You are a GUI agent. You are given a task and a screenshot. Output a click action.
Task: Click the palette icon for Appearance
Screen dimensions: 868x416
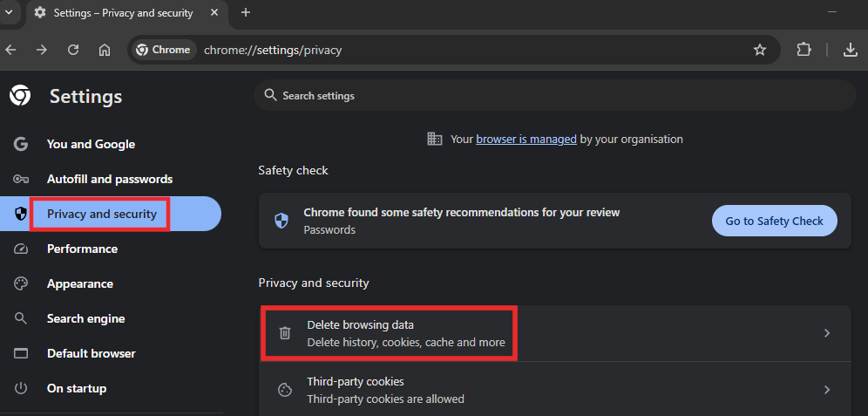pos(21,283)
